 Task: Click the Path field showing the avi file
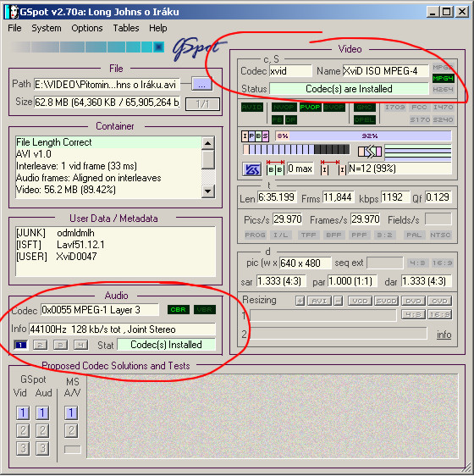click(x=107, y=85)
